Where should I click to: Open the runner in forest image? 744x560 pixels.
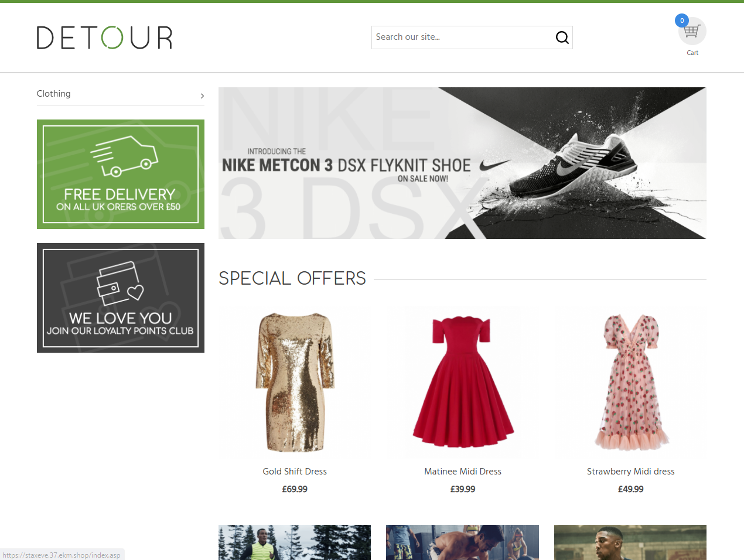(x=295, y=542)
